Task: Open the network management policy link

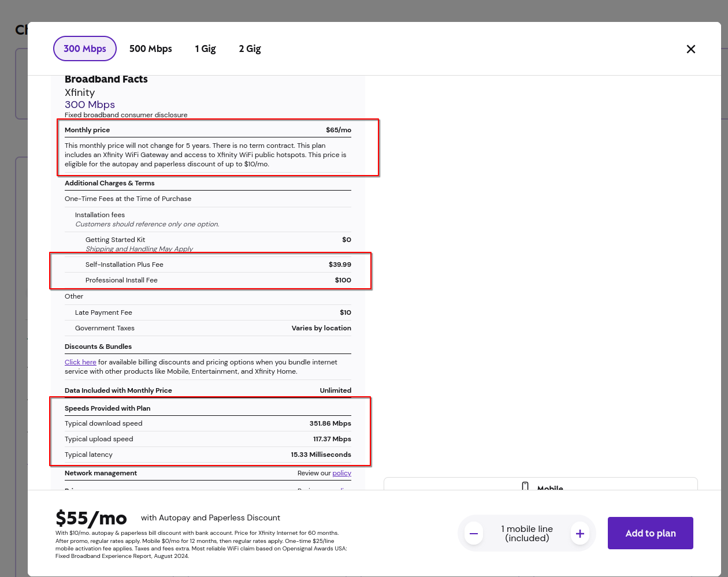Action: [x=341, y=473]
